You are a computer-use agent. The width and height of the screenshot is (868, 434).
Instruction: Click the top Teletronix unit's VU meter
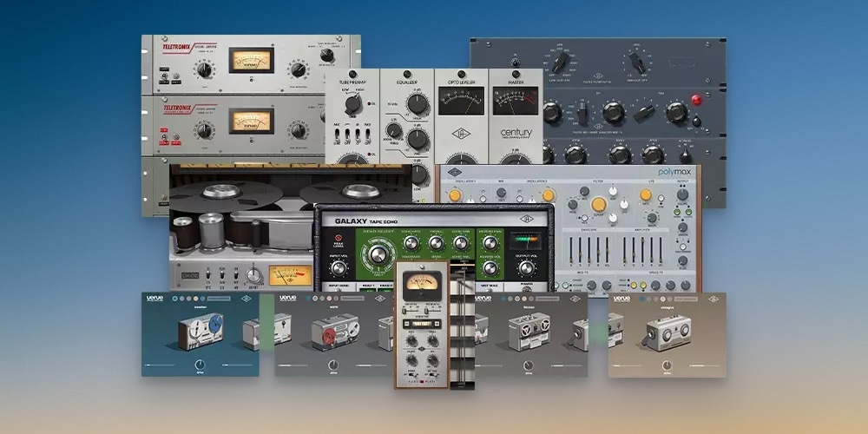[x=249, y=60]
